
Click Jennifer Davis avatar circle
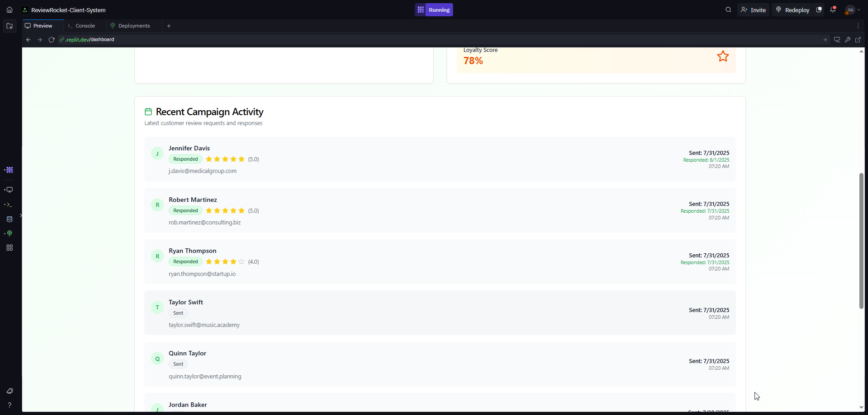157,154
